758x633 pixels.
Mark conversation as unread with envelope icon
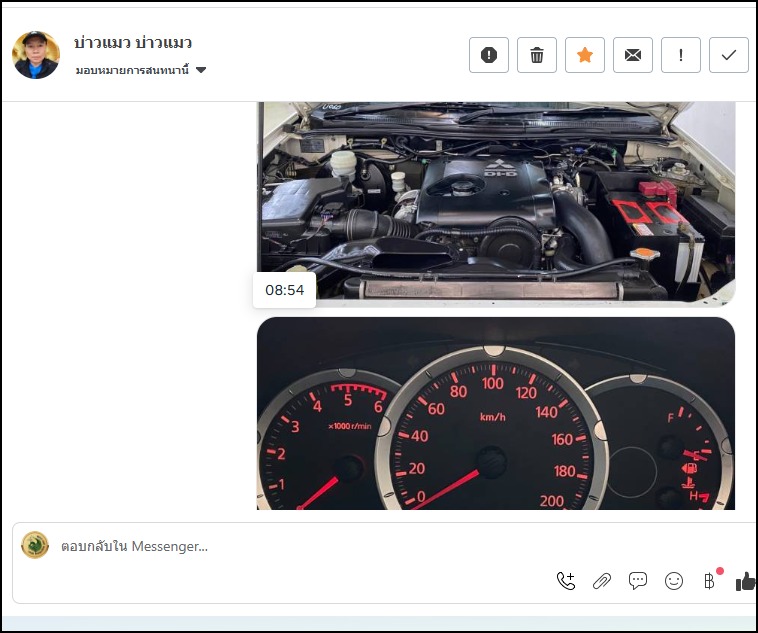(633, 55)
